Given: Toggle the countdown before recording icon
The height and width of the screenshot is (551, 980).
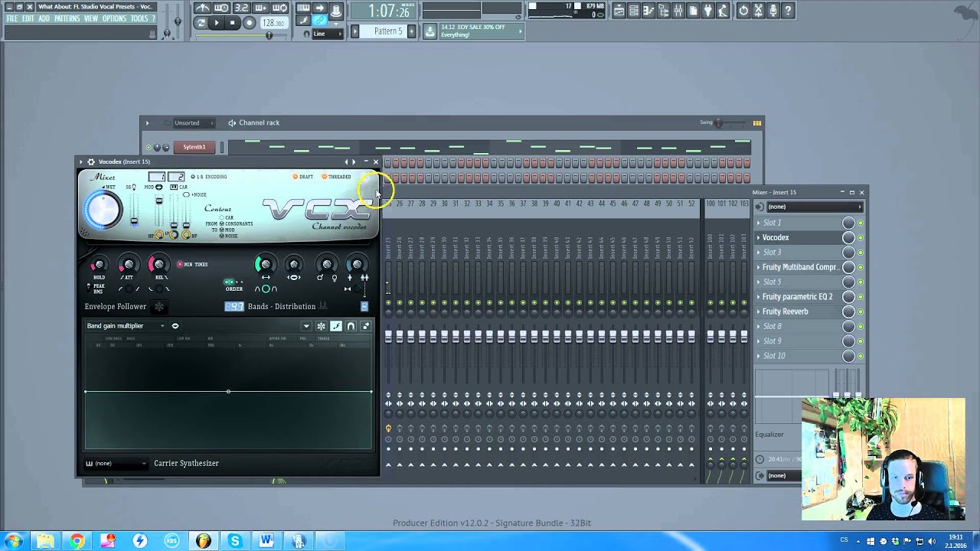Looking at the screenshot, I should point(242,8).
